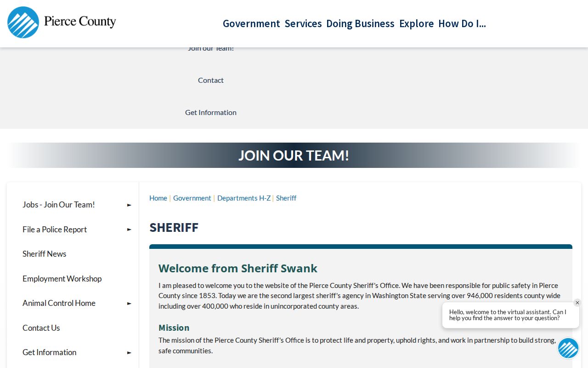Open Employment Workshop in sidebar
Screen dimensions: 588x368
point(62,279)
